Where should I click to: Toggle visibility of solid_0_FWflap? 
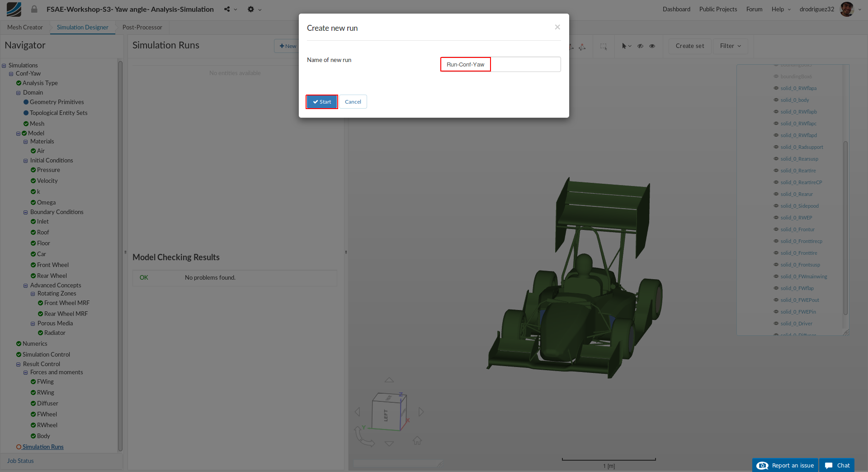click(x=776, y=288)
